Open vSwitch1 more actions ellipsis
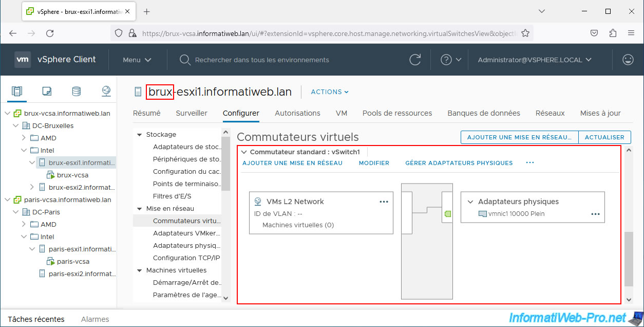The image size is (644, 327). point(530,163)
